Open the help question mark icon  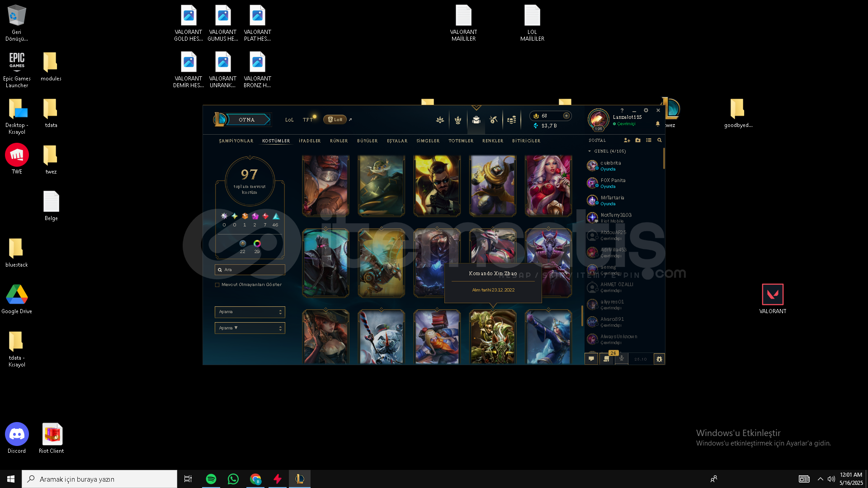coord(622,110)
